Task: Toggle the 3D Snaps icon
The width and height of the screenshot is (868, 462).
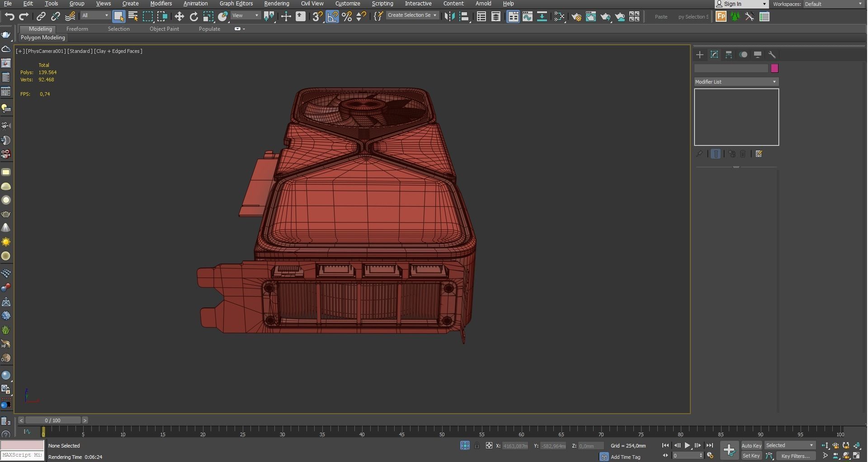Action: [x=317, y=17]
